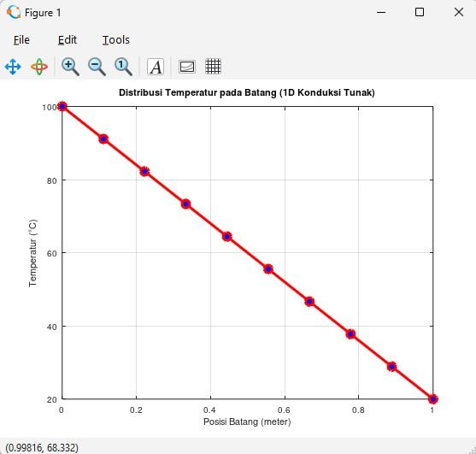Click the 'Figure 1' window title text
The image size is (476, 454).
[x=43, y=13]
